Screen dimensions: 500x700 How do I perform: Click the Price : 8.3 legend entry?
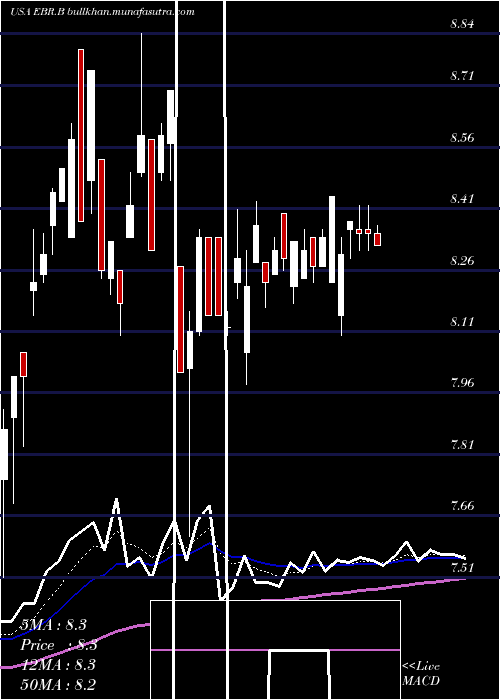coord(59,645)
